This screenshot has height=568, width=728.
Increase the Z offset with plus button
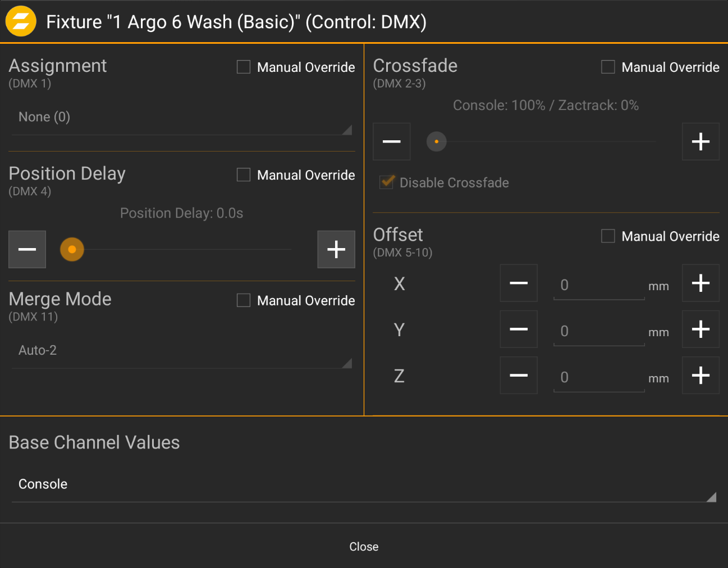point(700,375)
